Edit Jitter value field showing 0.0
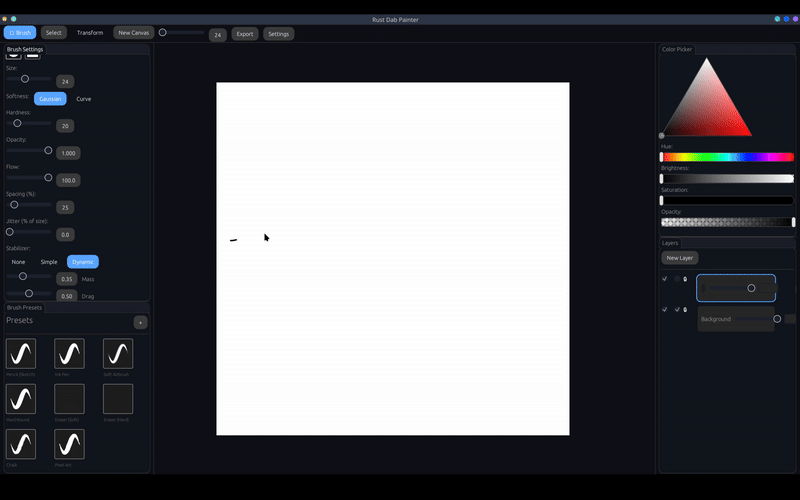 pyautogui.click(x=65, y=235)
